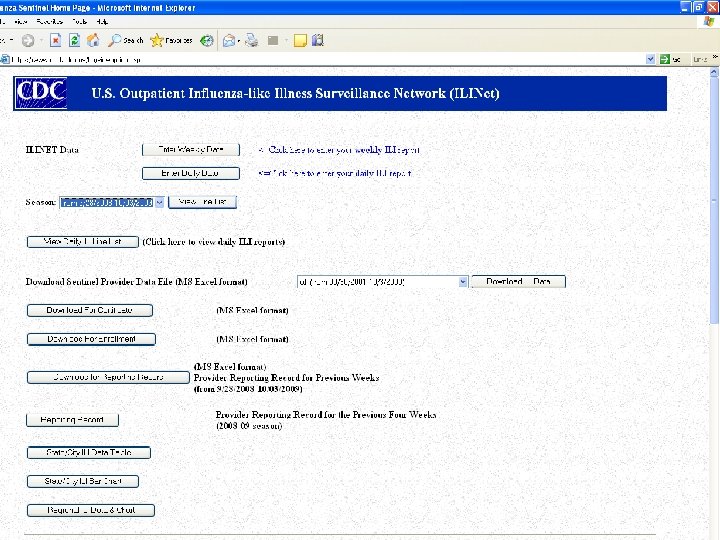Click the 'Season:' label text
Screen dimensions: 720x540
click(x=41, y=202)
